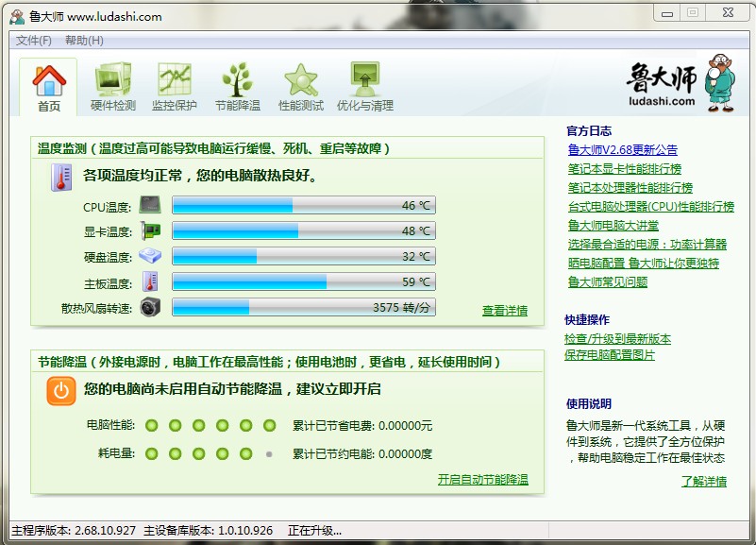Viewport: 756px width, 545px height.
Task: Click the orange power button icon
Action: point(61,391)
